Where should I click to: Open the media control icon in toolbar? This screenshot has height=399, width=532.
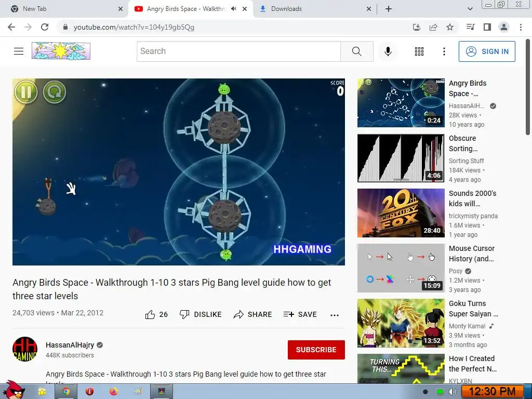pos(470,27)
